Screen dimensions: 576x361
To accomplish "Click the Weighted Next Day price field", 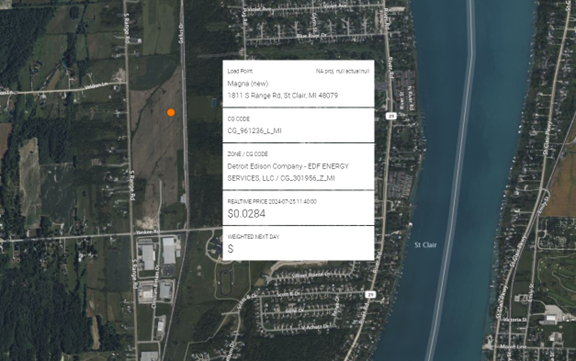I will coord(298,243).
